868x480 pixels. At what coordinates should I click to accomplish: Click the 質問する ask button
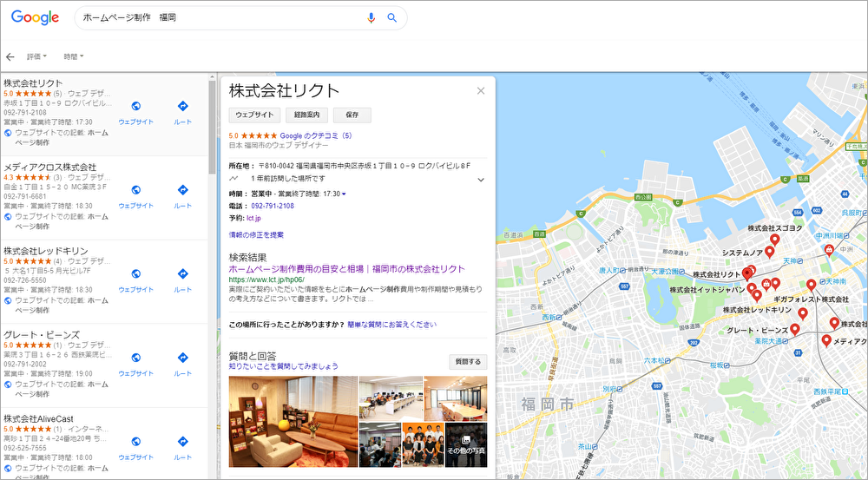(x=468, y=362)
